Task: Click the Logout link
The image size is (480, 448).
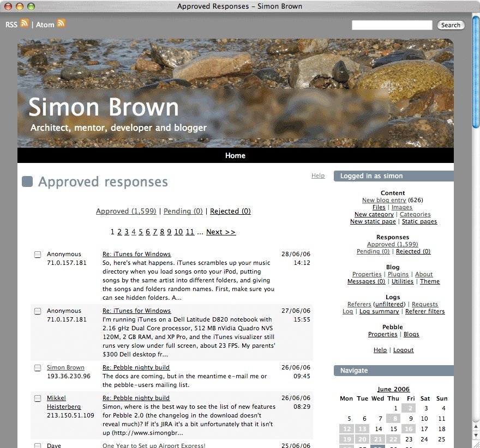Action: pos(403,349)
